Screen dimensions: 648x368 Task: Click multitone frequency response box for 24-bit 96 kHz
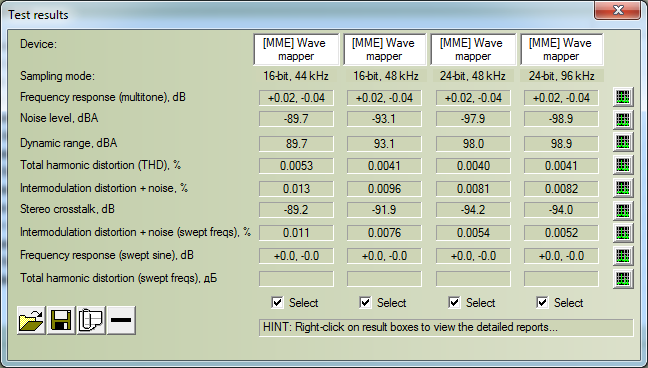point(561,98)
